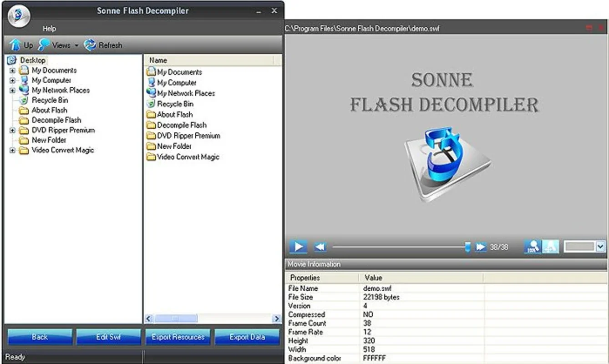Select Desktop root in the folder tree

(x=32, y=60)
